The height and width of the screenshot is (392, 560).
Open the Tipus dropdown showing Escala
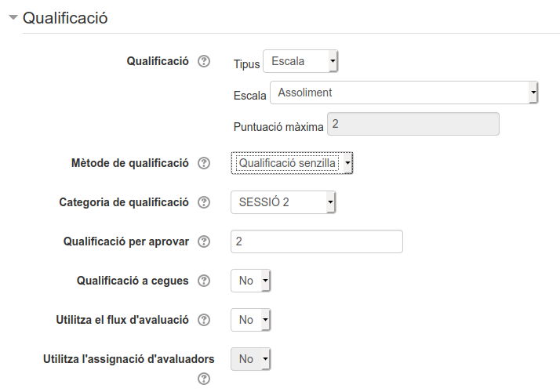point(300,61)
